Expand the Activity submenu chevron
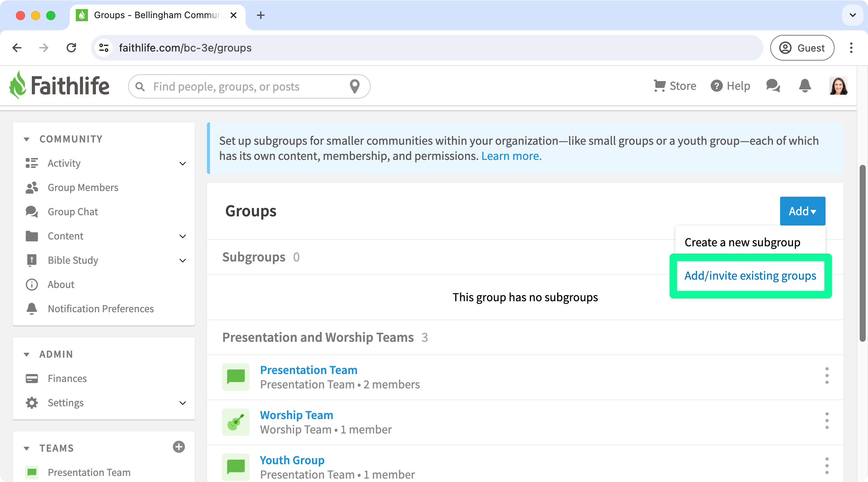Screen dimensions: 868x482 [x=183, y=164]
